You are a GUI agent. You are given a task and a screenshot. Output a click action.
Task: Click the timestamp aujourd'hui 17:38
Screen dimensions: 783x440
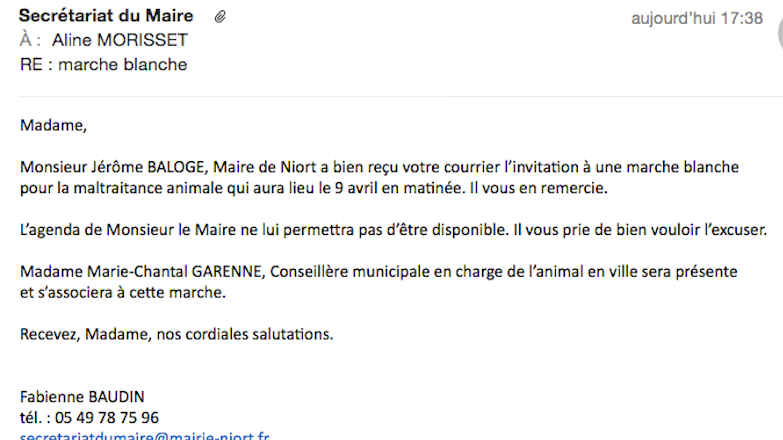click(x=697, y=18)
